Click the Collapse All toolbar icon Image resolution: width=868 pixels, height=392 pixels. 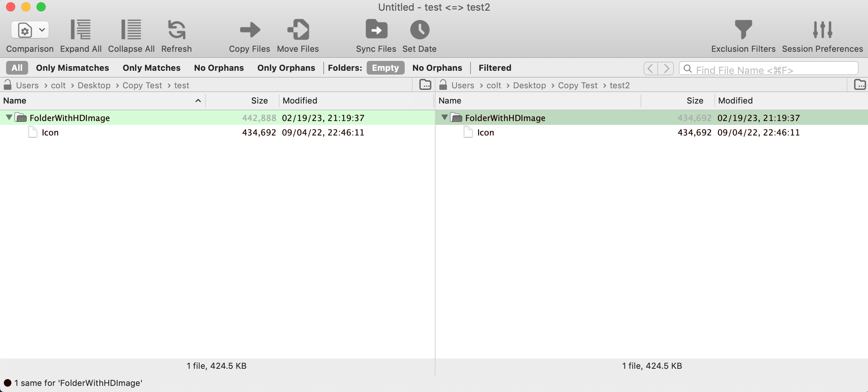[131, 30]
